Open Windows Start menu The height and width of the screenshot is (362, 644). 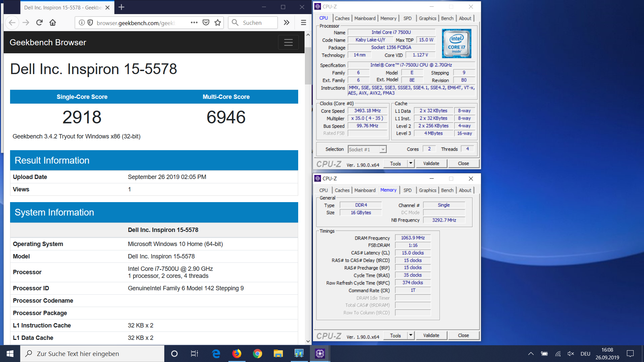pyautogui.click(x=10, y=354)
